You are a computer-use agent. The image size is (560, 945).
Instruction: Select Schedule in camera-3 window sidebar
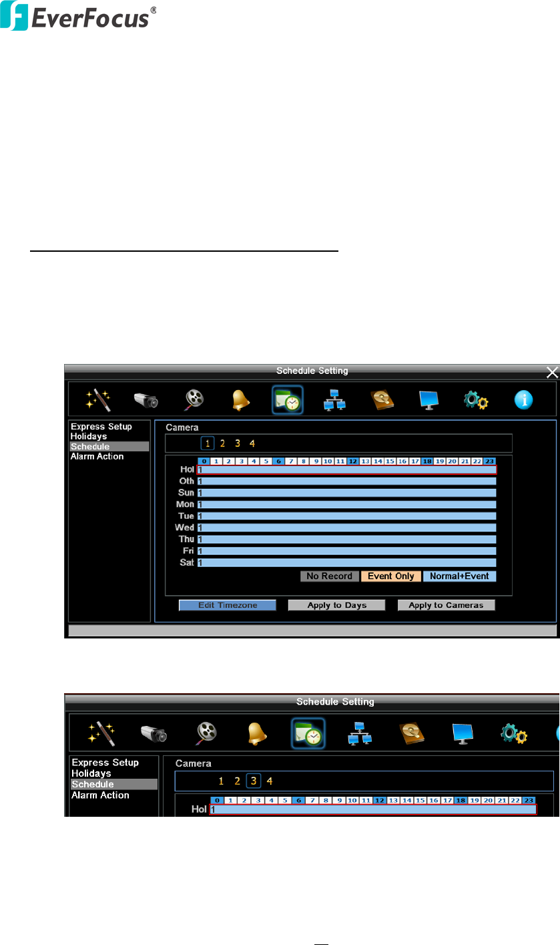click(114, 784)
